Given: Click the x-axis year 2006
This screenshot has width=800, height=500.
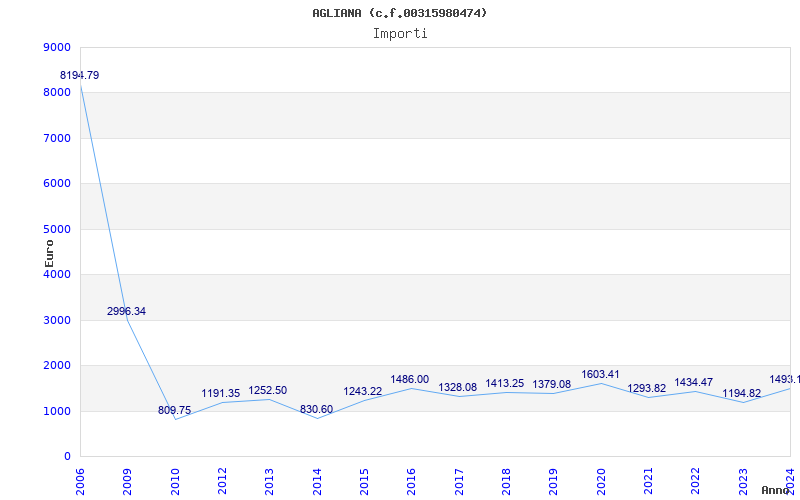Looking at the screenshot, I should point(80,481).
